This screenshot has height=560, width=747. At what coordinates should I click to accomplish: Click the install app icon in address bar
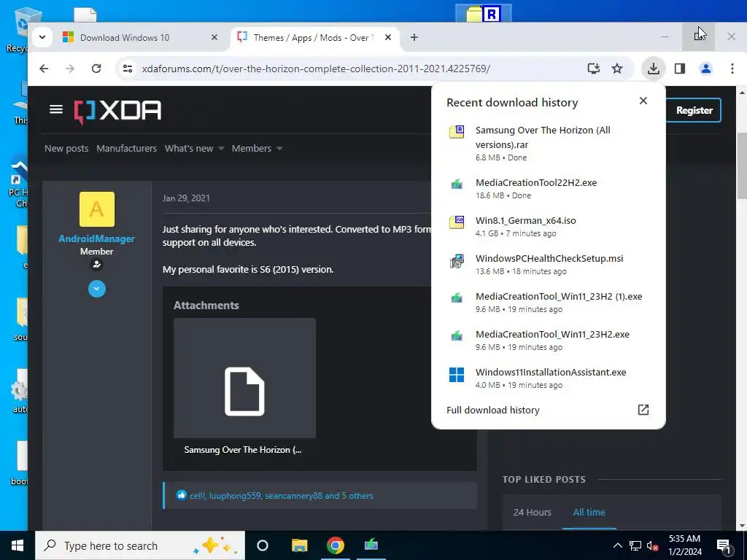click(593, 69)
